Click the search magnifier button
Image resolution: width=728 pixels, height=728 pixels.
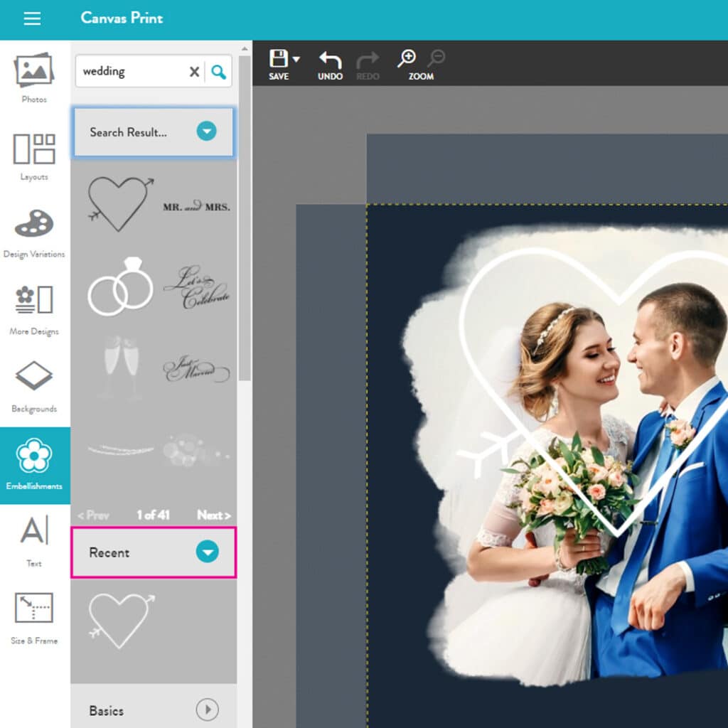(x=219, y=72)
